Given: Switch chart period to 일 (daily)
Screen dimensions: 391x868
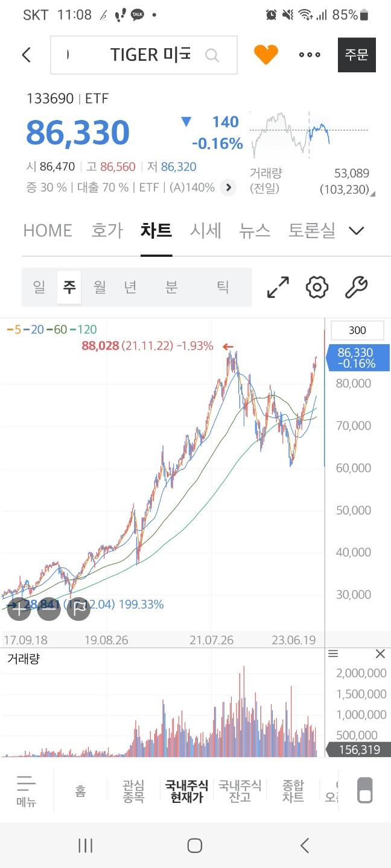Looking at the screenshot, I should (39, 288).
